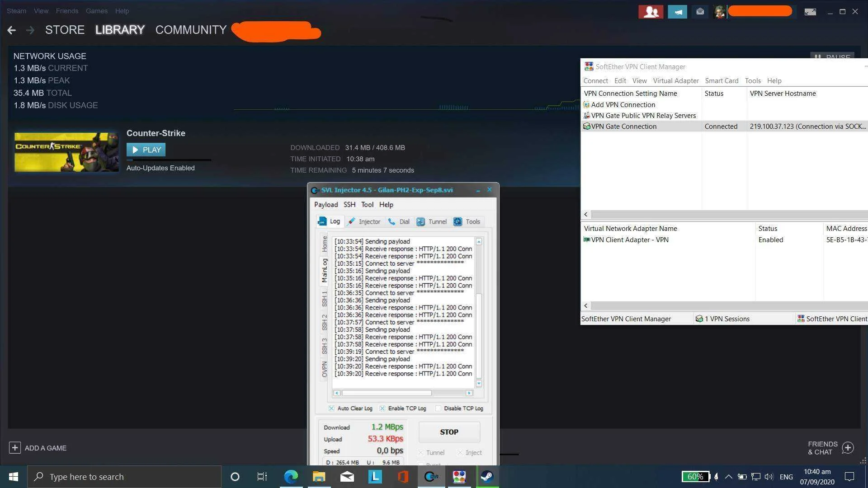Image resolution: width=868 pixels, height=488 pixels.
Task: Click the Add a Game plus icon
Action: point(14,448)
